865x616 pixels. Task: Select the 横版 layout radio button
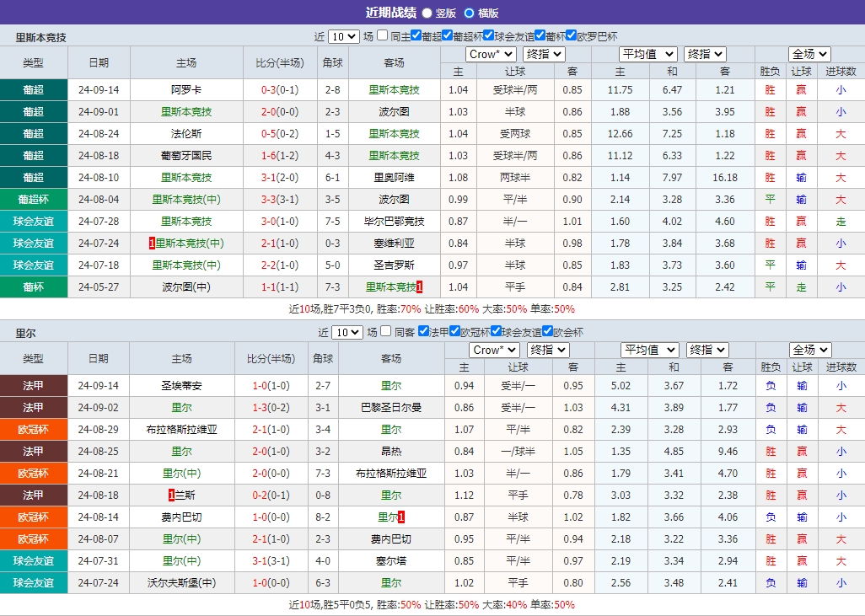click(468, 13)
